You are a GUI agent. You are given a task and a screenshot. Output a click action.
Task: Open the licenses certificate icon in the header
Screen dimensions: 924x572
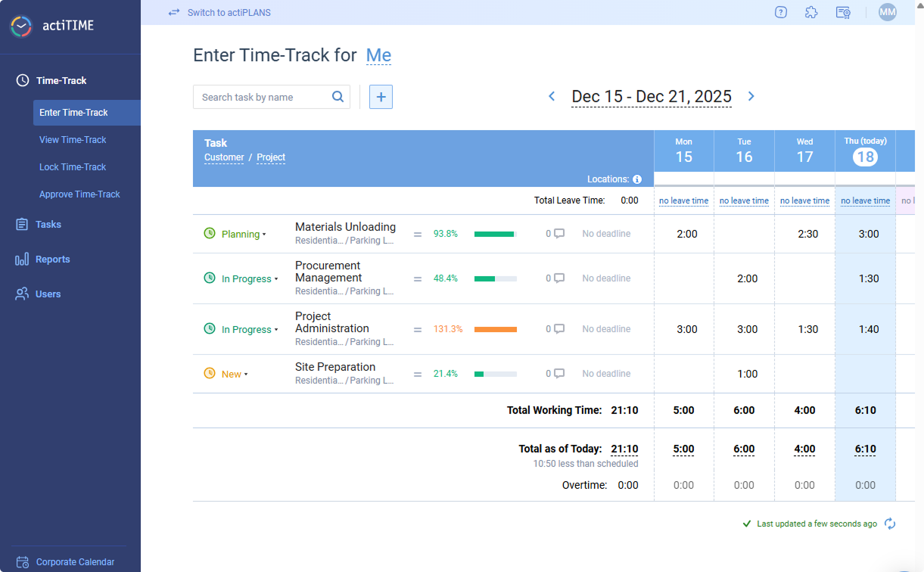click(x=842, y=13)
